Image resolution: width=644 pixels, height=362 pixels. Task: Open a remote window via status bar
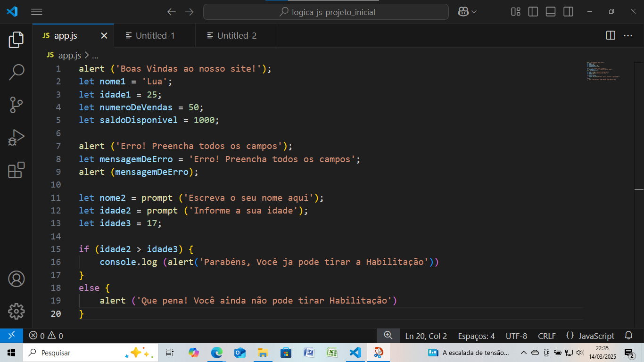tap(11, 336)
